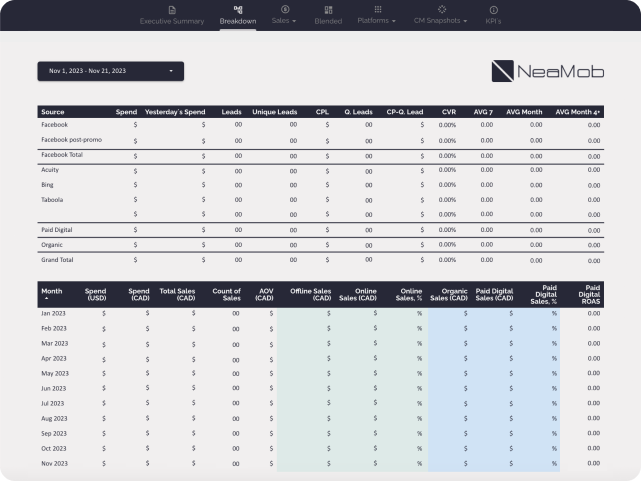
Task: Select the Facebook Total row
Action: 62,155
